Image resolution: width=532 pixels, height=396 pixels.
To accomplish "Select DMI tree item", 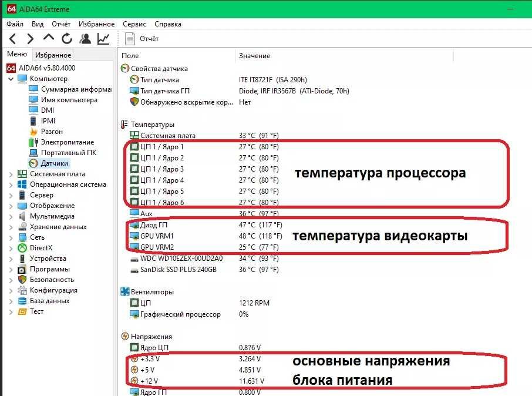I will click(48, 110).
